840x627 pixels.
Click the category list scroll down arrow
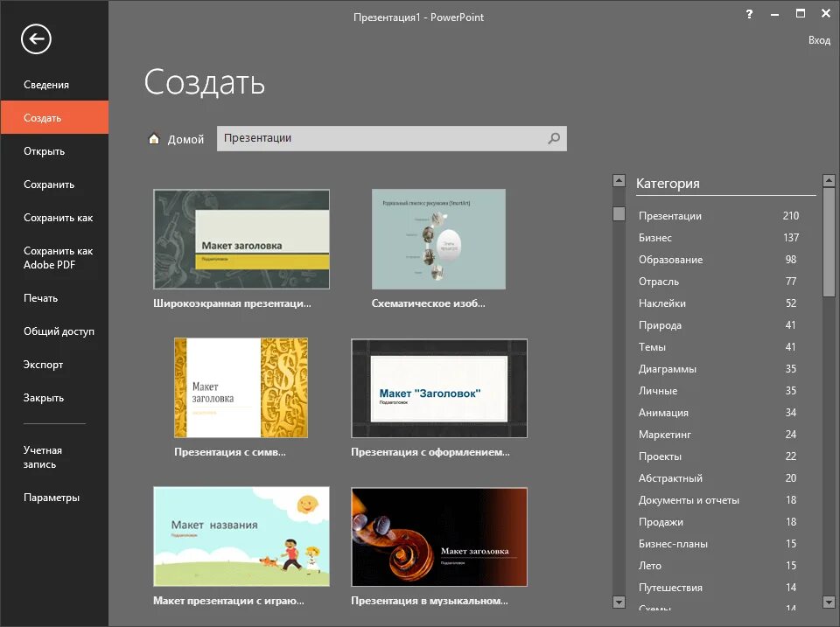coord(829,602)
